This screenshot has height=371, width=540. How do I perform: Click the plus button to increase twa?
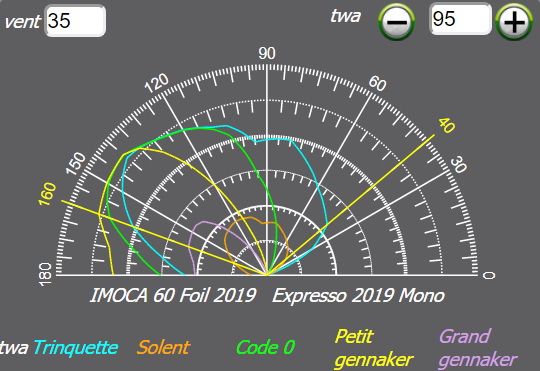tap(514, 22)
